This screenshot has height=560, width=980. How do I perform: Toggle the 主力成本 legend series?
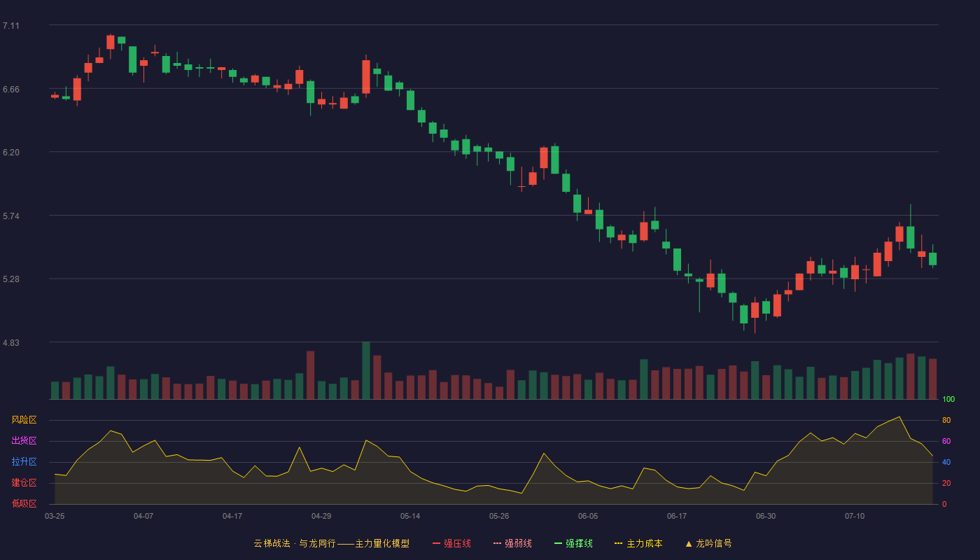[638, 543]
